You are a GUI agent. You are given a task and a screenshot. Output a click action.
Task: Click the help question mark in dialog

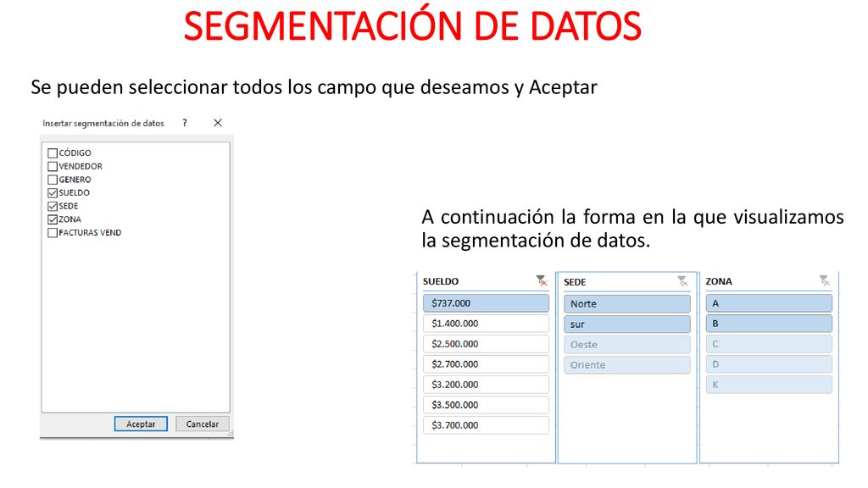pyautogui.click(x=185, y=123)
